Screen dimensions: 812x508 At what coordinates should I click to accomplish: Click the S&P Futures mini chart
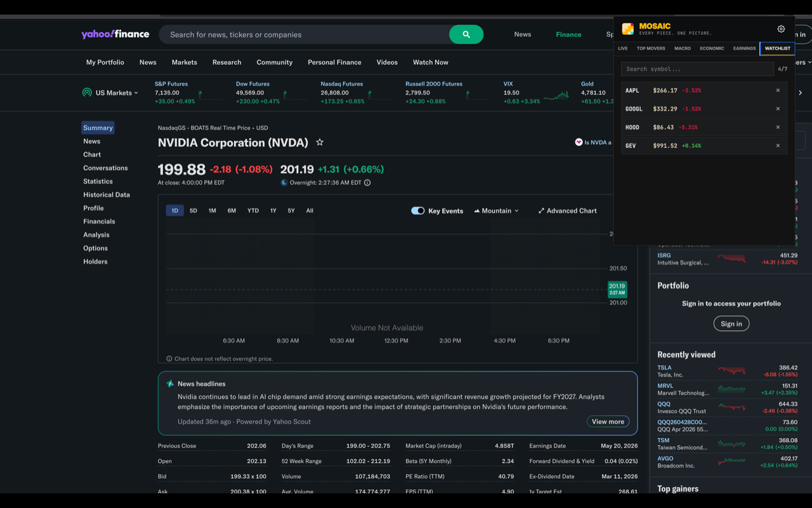(x=211, y=96)
